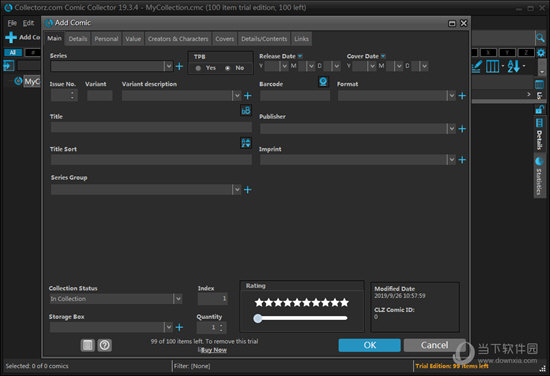This screenshot has height=376, width=550.
Task: Open the Edit menu
Action: click(x=28, y=23)
